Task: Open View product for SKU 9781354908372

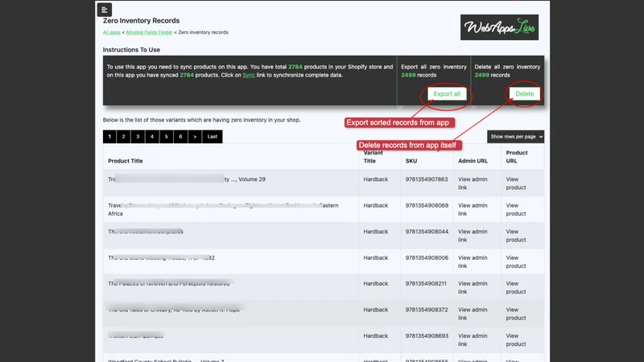Action: (516, 314)
